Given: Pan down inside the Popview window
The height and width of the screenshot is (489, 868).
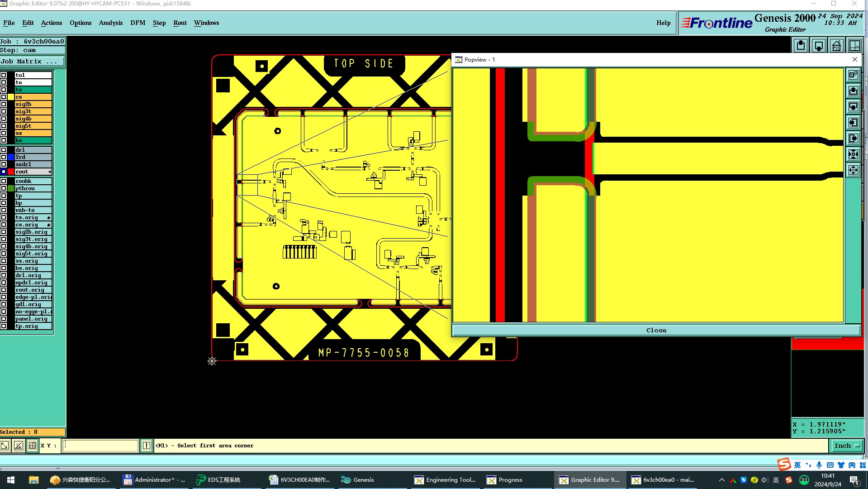Looking at the screenshot, I should 853,106.
